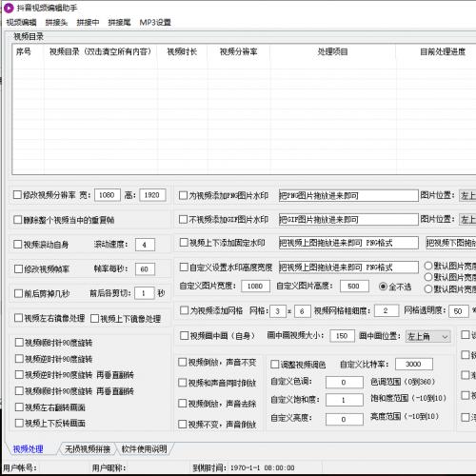Click the grid columns field showing 3

click(278, 311)
